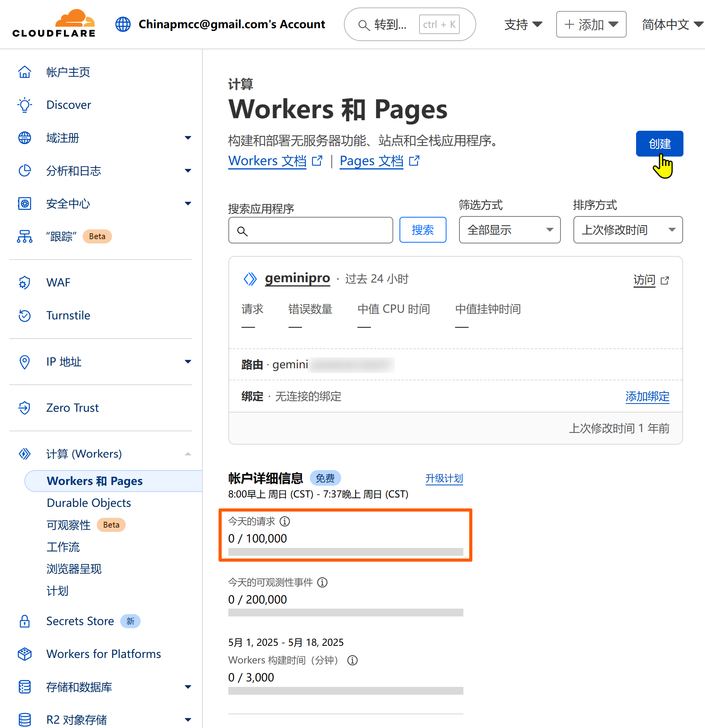Click the blue 创建 button
The width and height of the screenshot is (705, 728).
coord(660,144)
